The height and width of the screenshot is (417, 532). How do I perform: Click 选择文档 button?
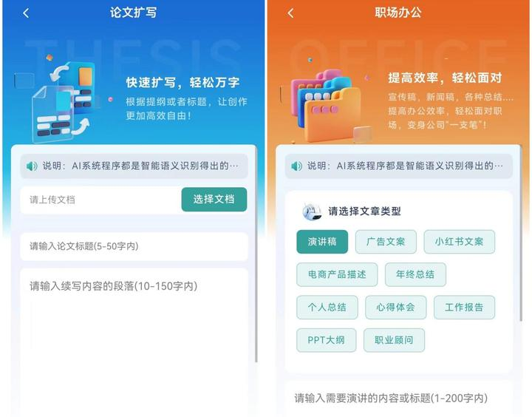coord(214,200)
